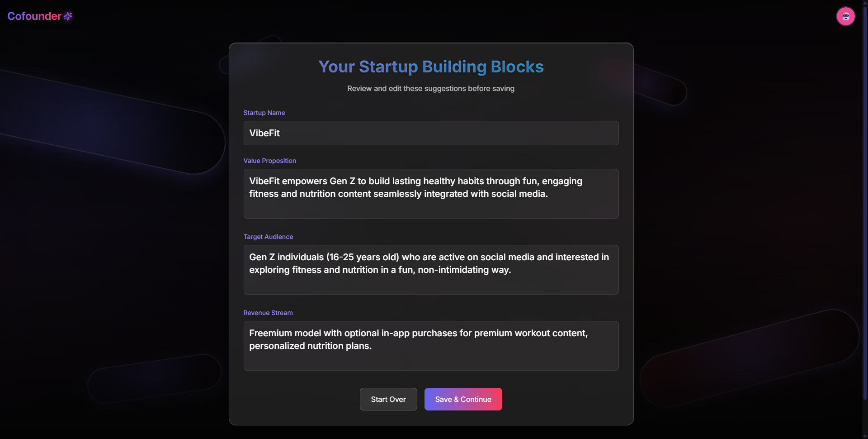Image resolution: width=868 pixels, height=439 pixels.
Task: Click the sparkle icon beside Cofounder logo
Action: point(68,16)
